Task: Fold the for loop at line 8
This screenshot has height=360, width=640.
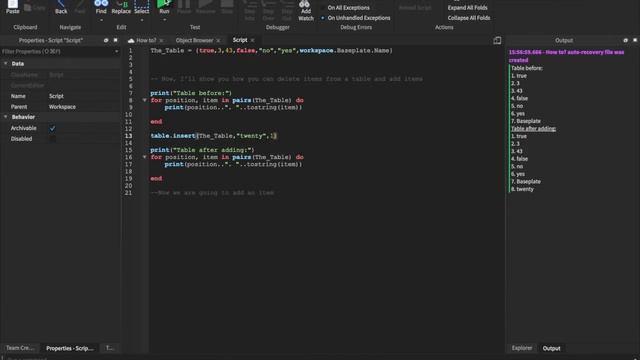Action: 144,100
